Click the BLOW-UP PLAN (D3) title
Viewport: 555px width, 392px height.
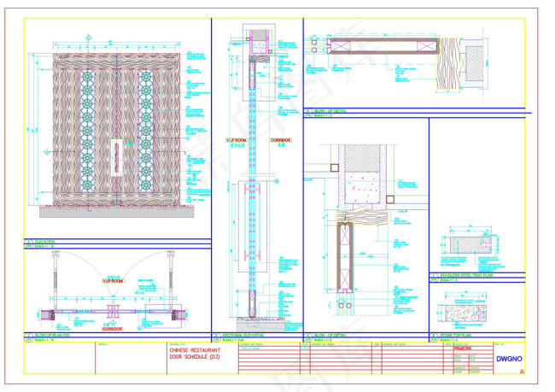pos(52,335)
